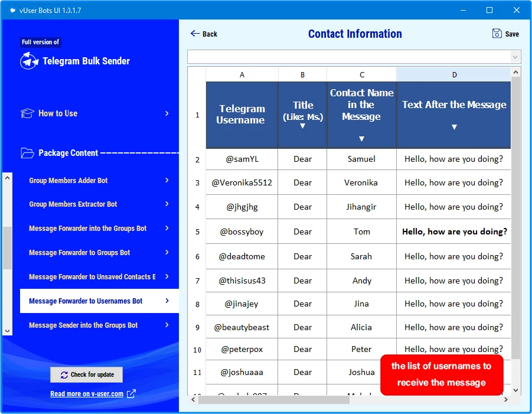Expand Message Forwarder to Groups Bot chevron
This screenshot has width=532, height=414.
(167, 252)
